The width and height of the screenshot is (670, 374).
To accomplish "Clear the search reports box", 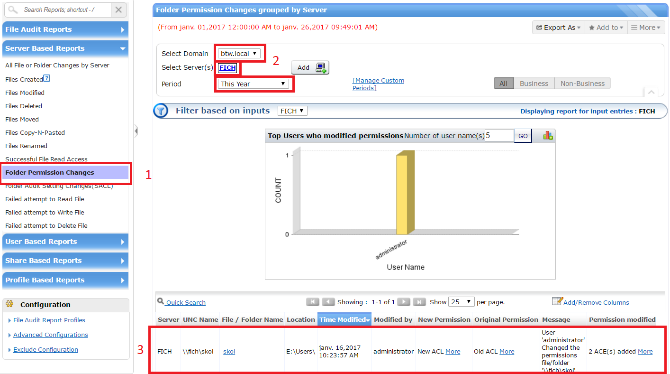I will point(118,9).
